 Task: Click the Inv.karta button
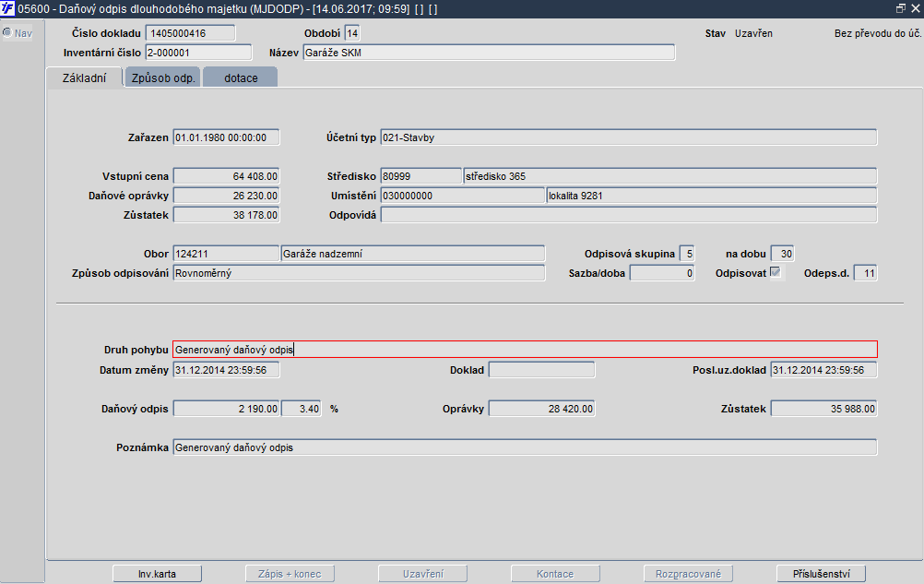[158, 574]
